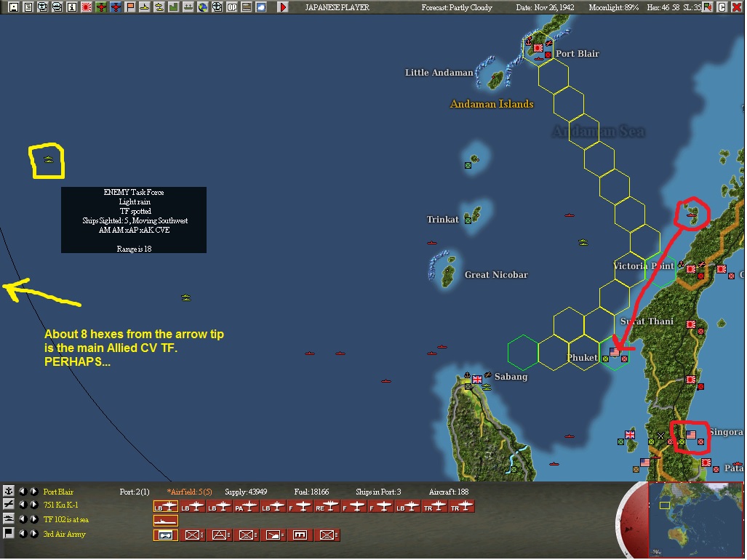Click the Phuket American flag marker on map

click(615, 352)
